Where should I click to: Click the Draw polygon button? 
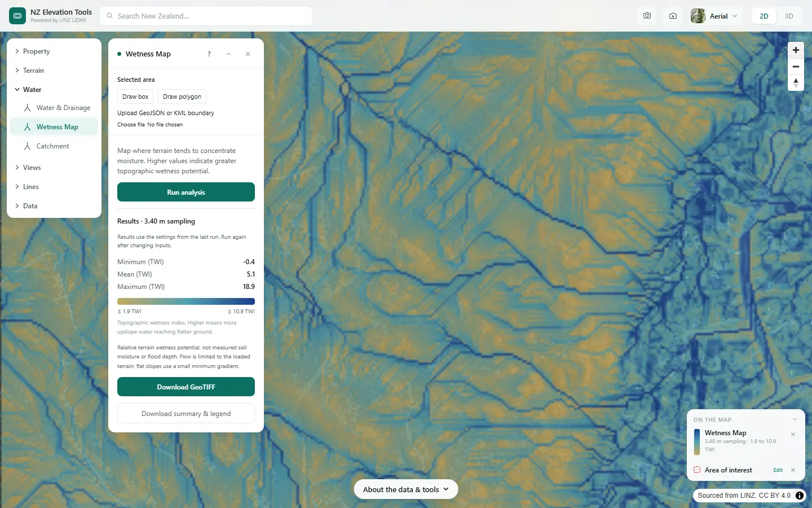[182, 97]
